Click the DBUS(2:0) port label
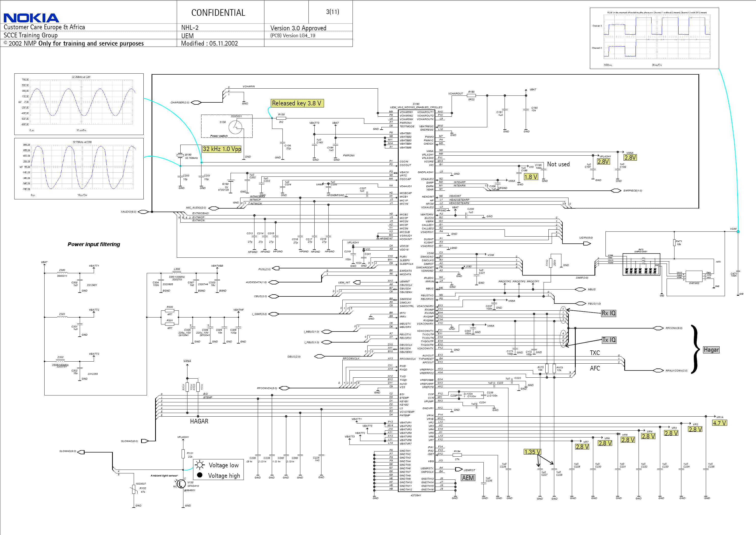 pyautogui.click(x=294, y=356)
